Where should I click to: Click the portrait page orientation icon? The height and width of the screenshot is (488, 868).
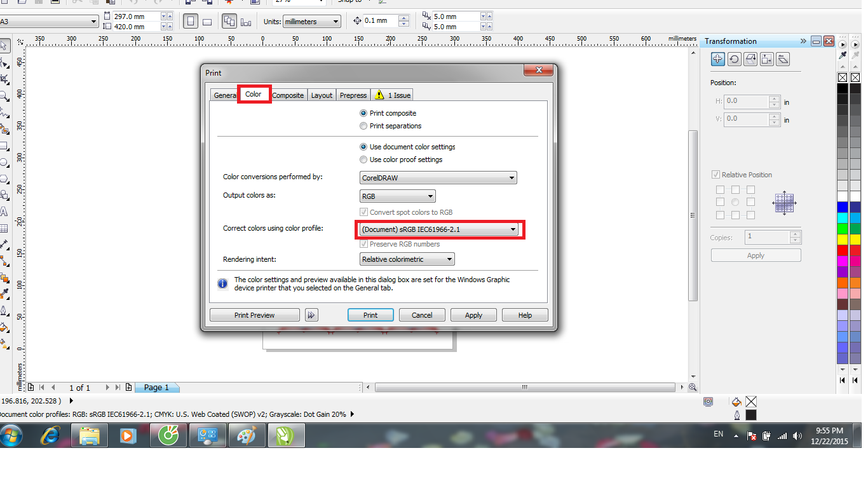point(190,22)
